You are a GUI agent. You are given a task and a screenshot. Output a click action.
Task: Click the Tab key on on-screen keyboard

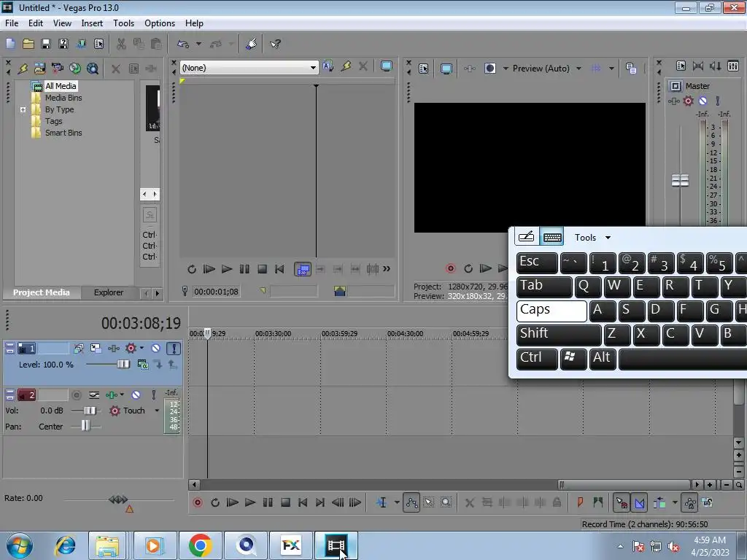click(x=544, y=287)
